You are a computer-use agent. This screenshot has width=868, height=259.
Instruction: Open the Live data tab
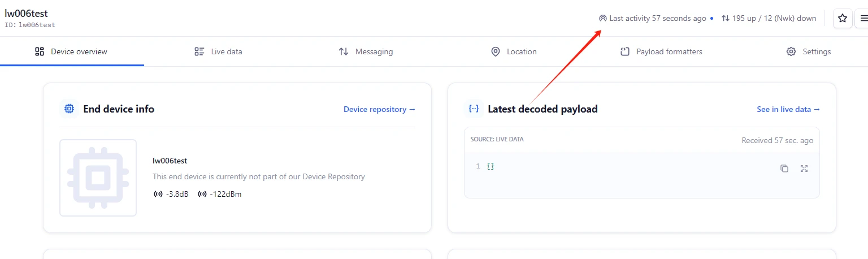tap(218, 51)
